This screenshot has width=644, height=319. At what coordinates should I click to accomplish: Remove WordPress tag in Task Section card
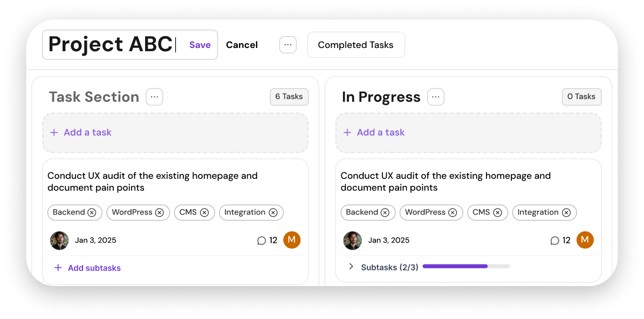coord(159,213)
